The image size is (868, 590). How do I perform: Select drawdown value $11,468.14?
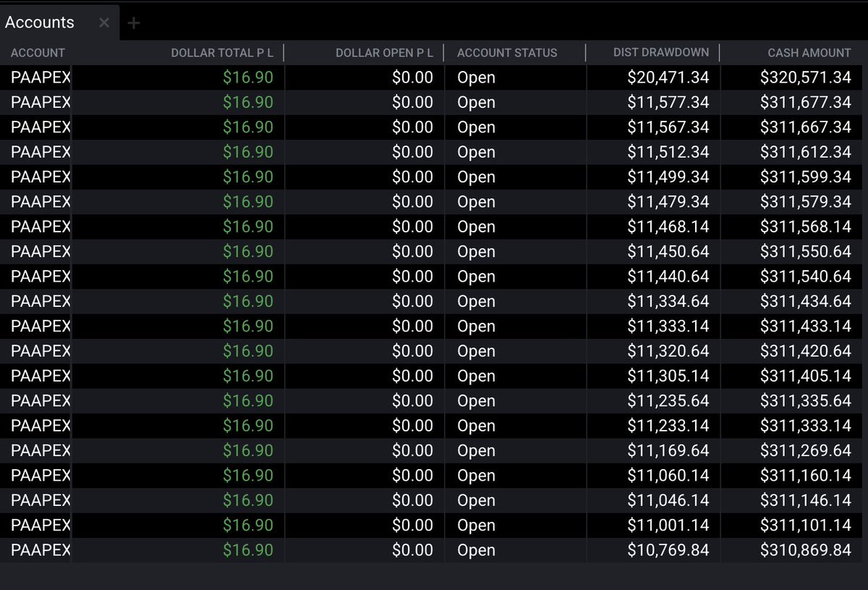click(x=668, y=227)
